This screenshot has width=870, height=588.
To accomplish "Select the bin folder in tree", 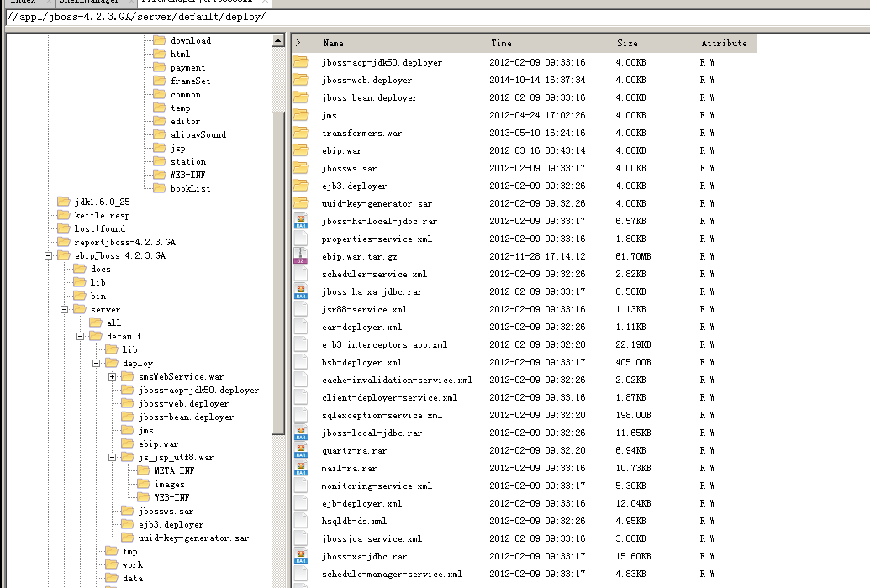I will pos(98,296).
